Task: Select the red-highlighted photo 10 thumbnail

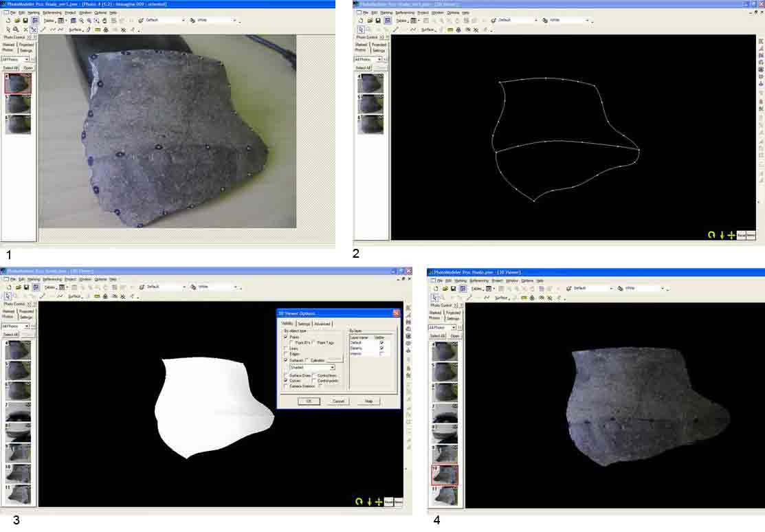Action: click(x=443, y=475)
